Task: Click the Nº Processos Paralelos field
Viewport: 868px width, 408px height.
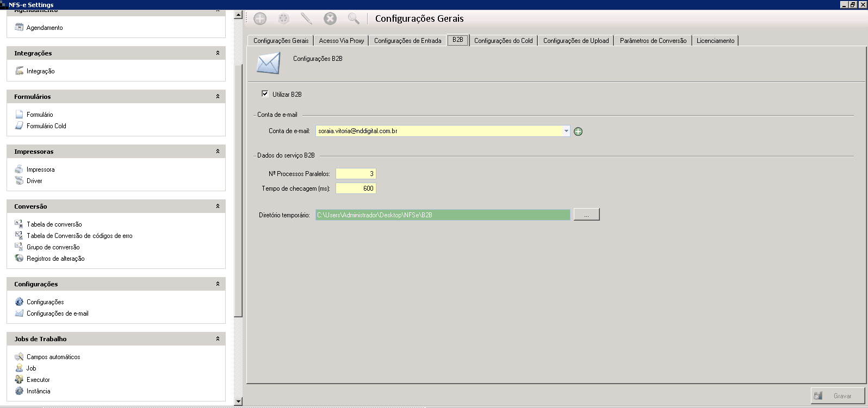Action: pyautogui.click(x=356, y=174)
